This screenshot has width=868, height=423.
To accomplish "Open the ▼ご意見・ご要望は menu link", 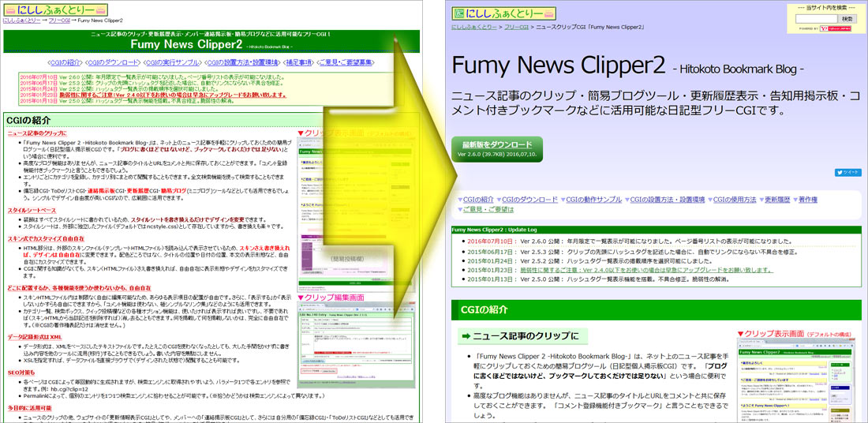I will [485, 209].
